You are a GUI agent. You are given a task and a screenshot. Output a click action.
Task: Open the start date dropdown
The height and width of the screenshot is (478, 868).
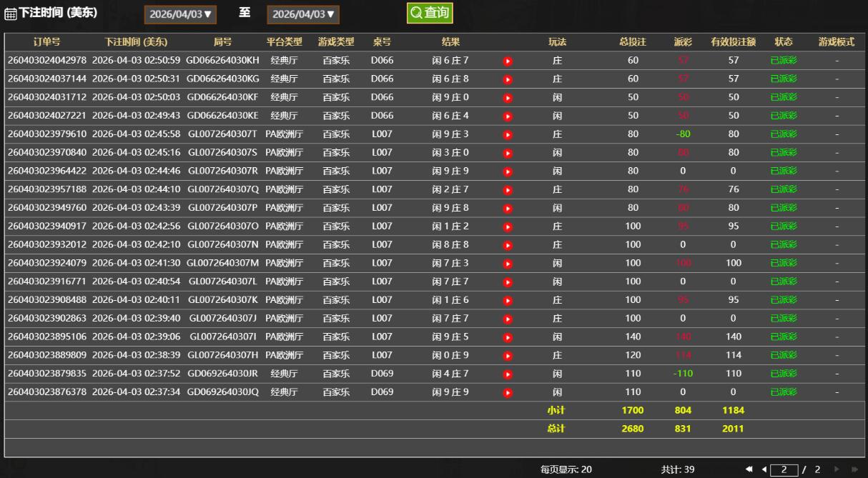(x=180, y=14)
